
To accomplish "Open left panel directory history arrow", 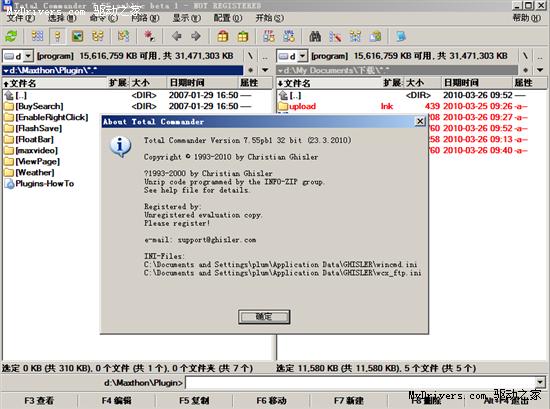I will point(266,70).
